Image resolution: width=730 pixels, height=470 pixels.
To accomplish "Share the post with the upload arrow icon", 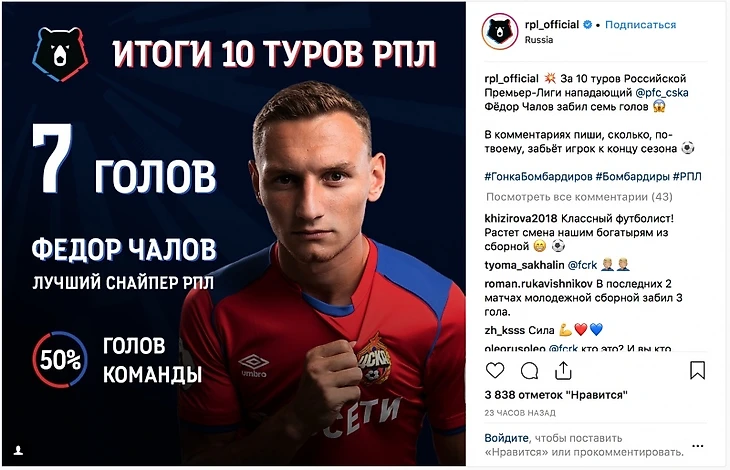I will click(x=563, y=370).
